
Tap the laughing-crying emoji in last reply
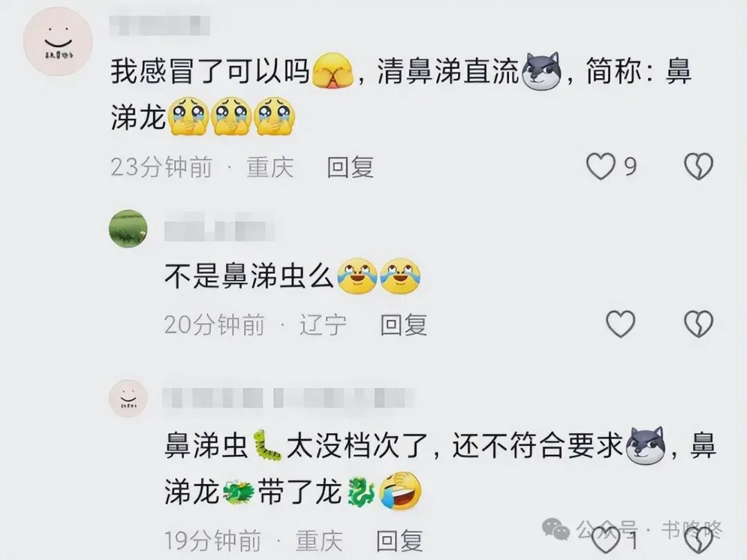(400, 490)
